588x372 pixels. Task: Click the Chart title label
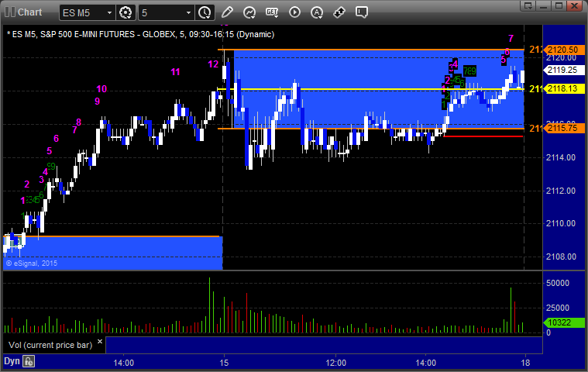point(29,12)
